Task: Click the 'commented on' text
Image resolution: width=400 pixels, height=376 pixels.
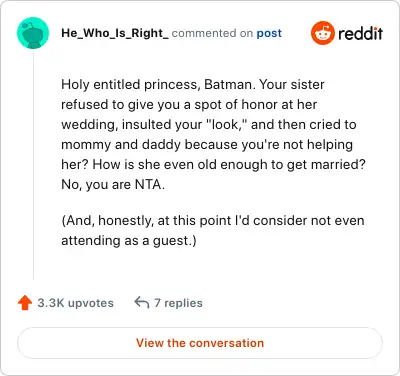Action: 212,33
